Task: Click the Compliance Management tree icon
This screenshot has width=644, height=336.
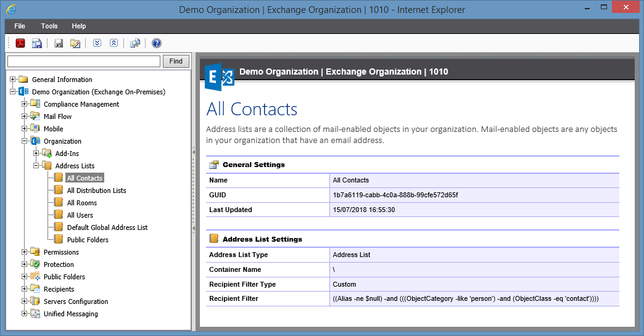Action: coord(35,104)
